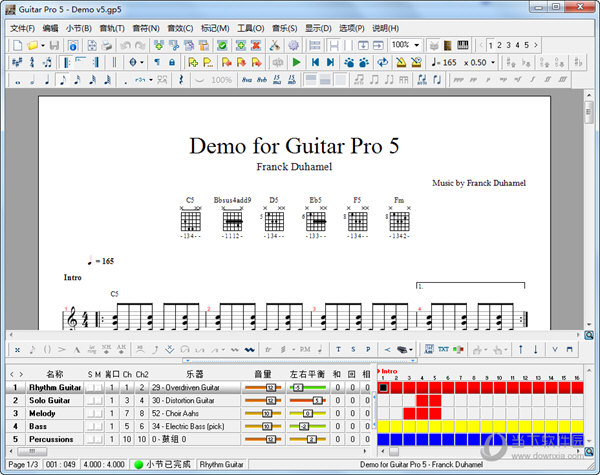The height and width of the screenshot is (475, 600).
Task: Toggle solo for Bass track
Action: 89,426
